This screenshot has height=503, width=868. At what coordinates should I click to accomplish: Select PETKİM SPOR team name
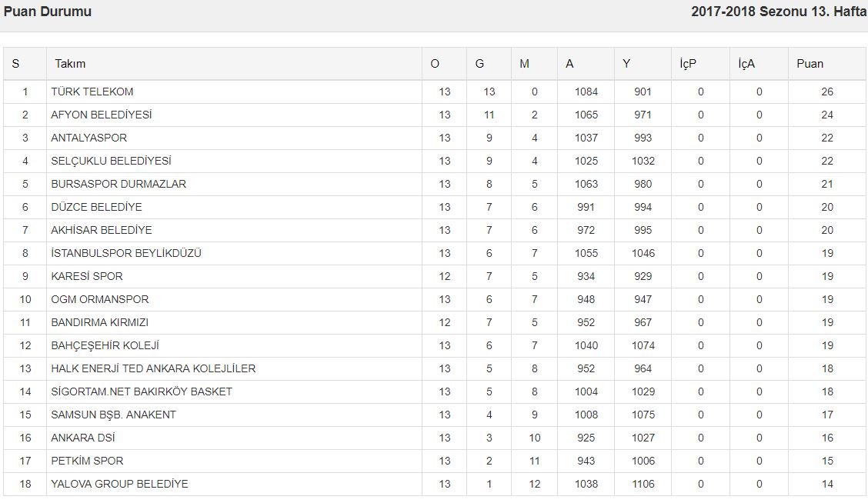click(87, 461)
